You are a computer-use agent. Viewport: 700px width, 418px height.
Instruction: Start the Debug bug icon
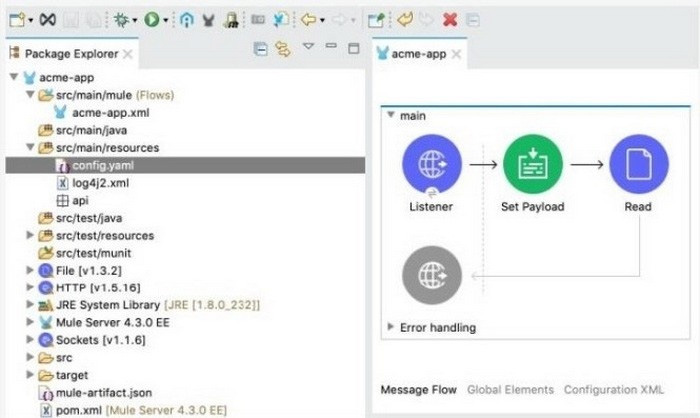(x=121, y=20)
